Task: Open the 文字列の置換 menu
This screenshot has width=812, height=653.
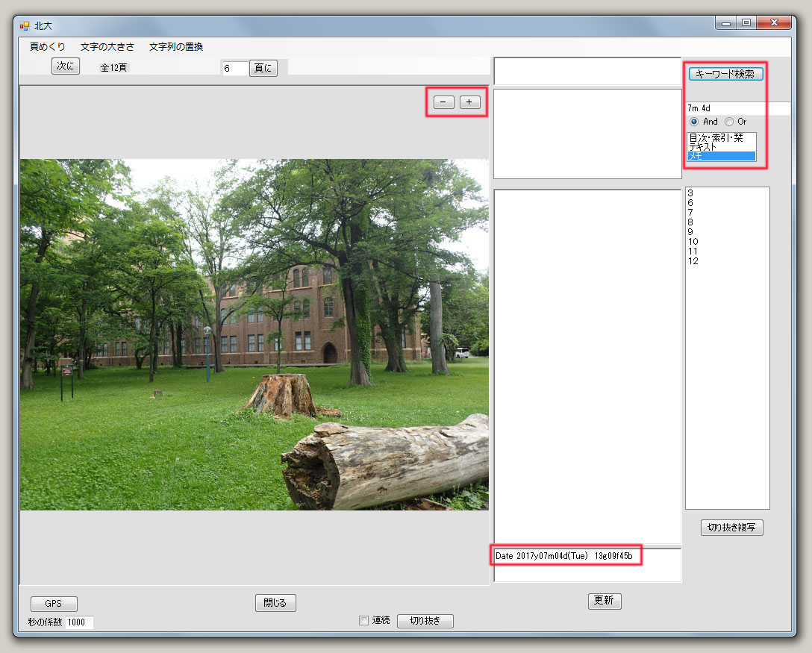Action: coord(175,46)
